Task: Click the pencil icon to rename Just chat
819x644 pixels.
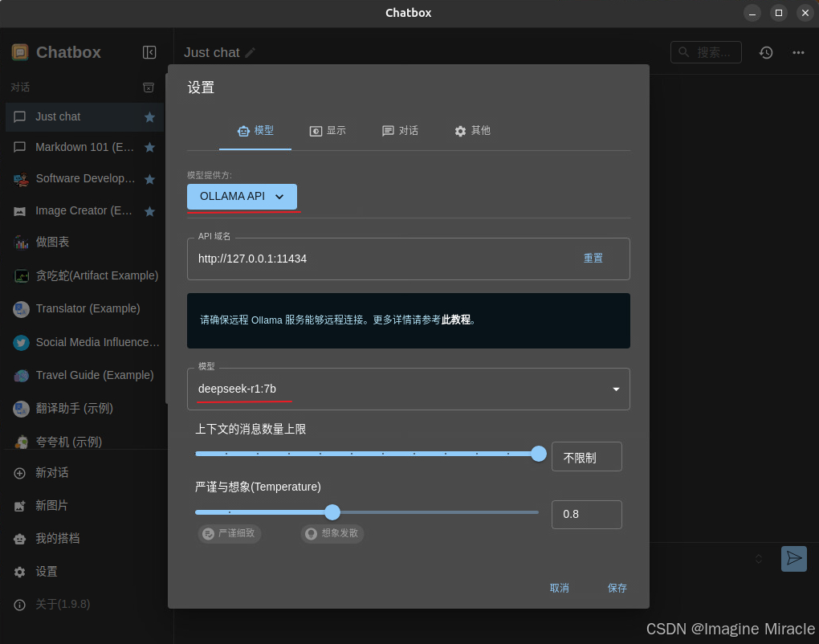Action: pos(251,52)
